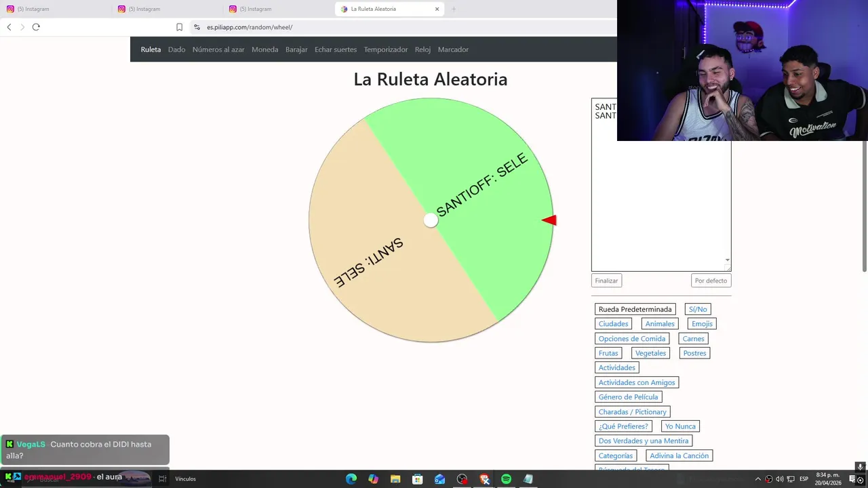
Task: Open volume control in system tray
Action: (x=779, y=479)
